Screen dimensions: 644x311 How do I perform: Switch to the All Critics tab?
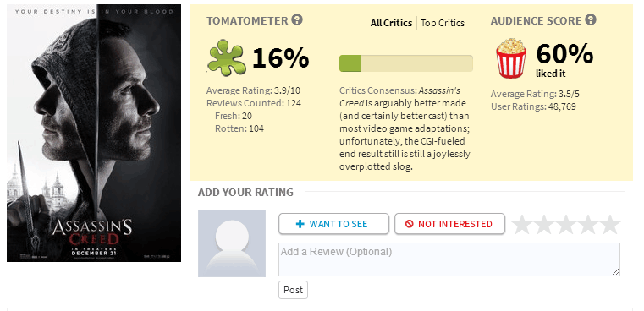tap(391, 23)
